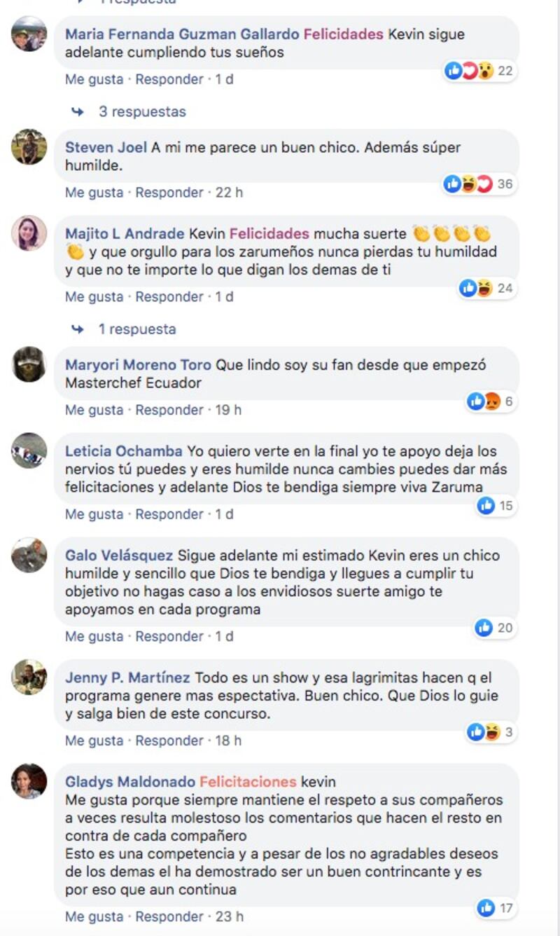Open reactions on Maria Fernanda's comment

(480, 71)
